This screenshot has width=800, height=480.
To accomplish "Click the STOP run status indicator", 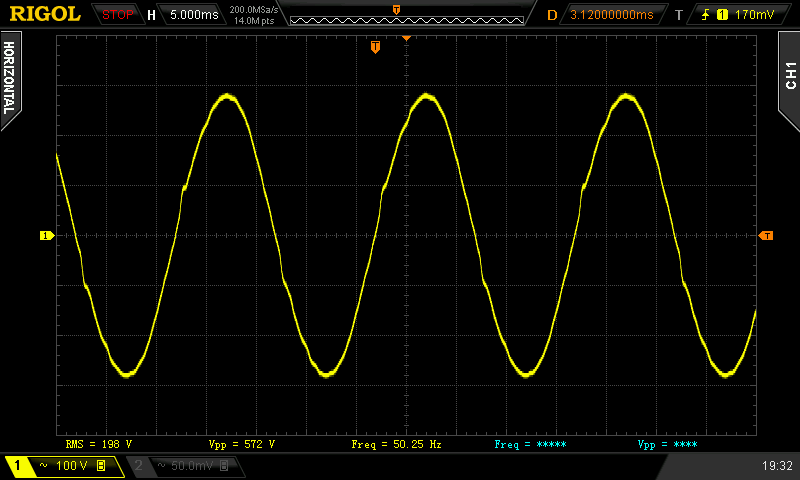I will pyautogui.click(x=118, y=15).
